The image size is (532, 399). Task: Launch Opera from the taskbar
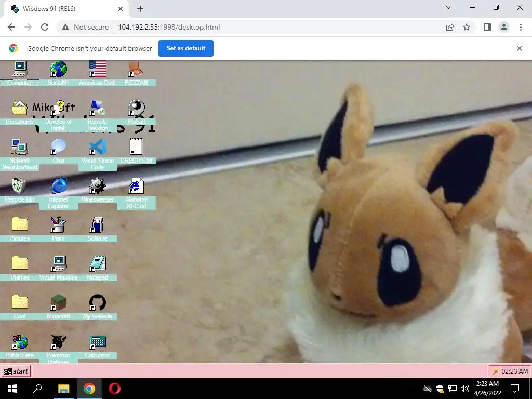[115, 389]
